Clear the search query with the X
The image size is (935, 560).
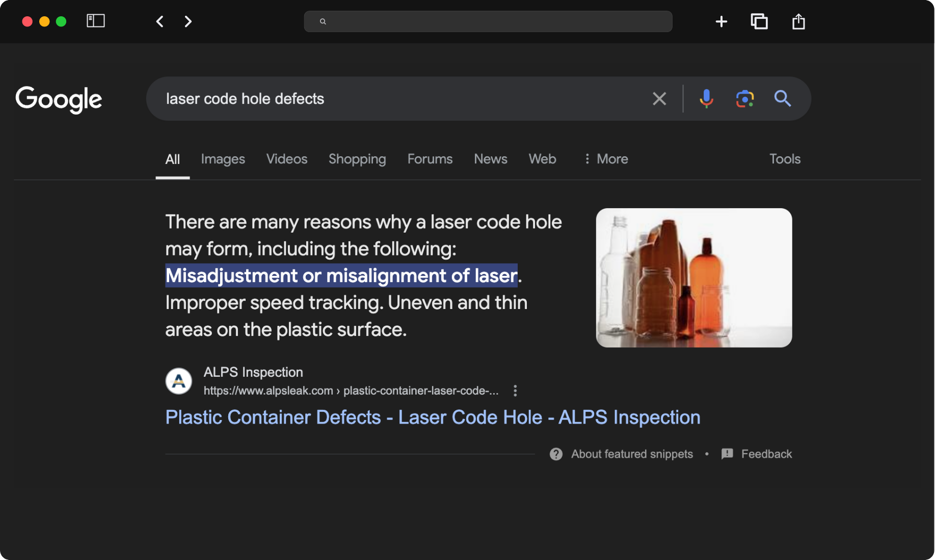tap(659, 99)
